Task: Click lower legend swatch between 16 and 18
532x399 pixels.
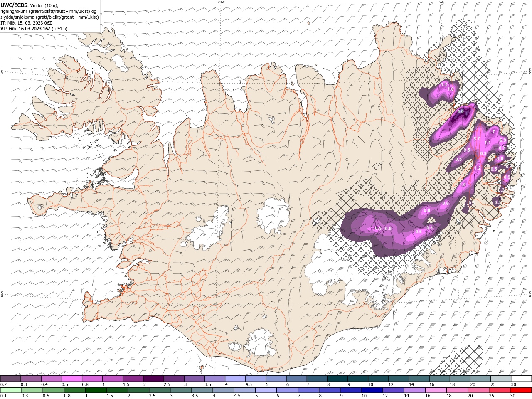Action: point(435,390)
